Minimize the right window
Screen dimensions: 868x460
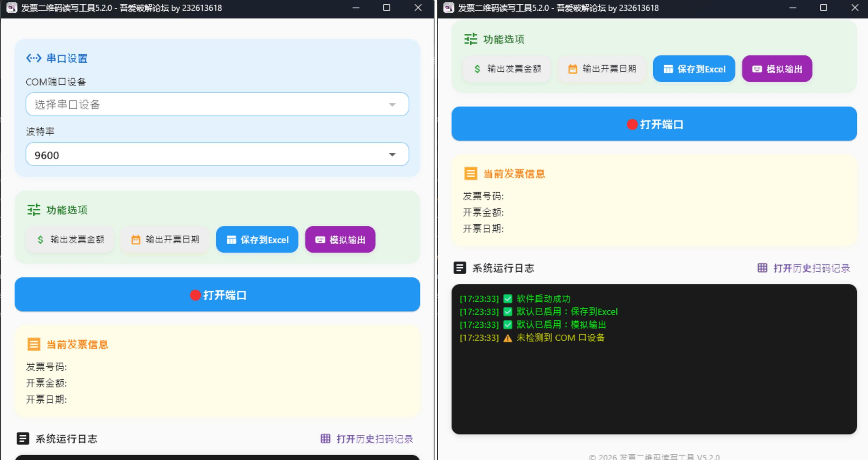(793, 8)
